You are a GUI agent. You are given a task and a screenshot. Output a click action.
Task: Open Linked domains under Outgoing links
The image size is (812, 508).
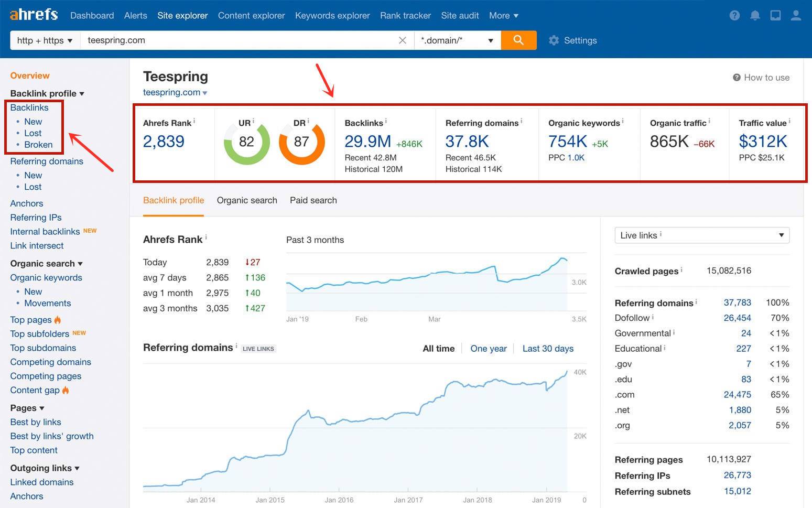(x=42, y=482)
